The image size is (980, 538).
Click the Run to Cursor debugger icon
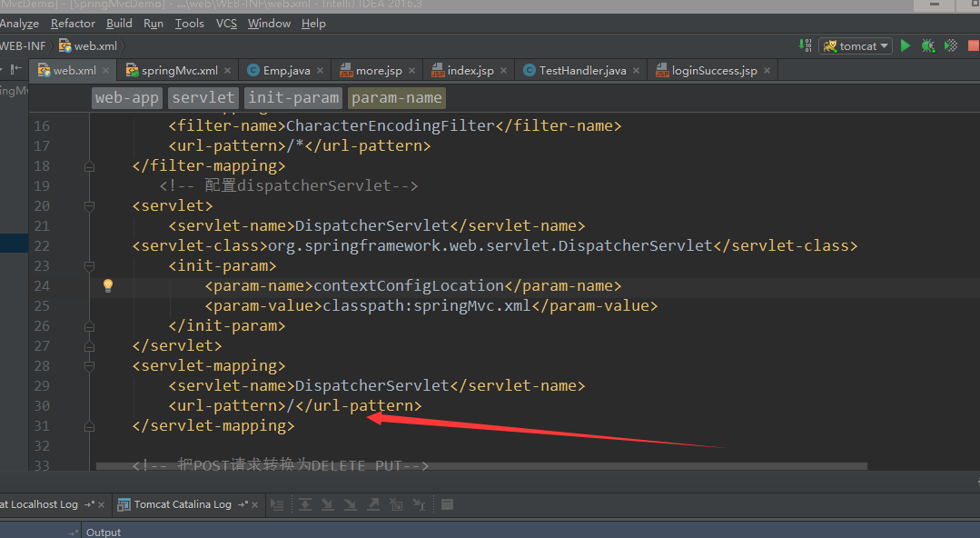pyautogui.click(x=419, y=505)
